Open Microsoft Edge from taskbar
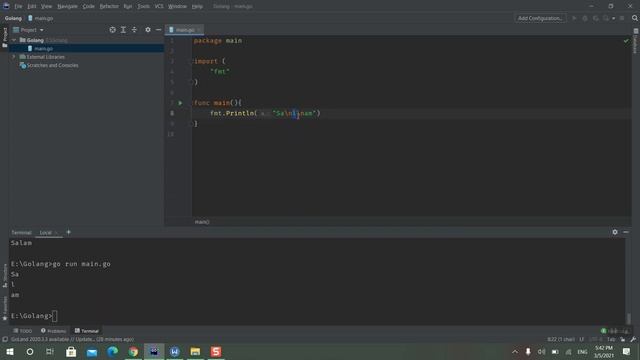This screenshot has height=360, width=640. pos(113,351)
